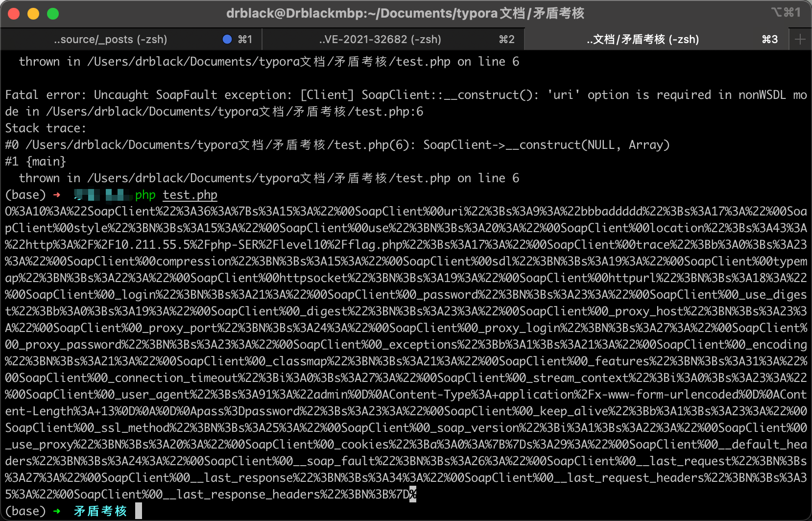Screen dimensions: 812x521
Task: Click the output line containing SoapClient%00compression
Action: [x=406, y=261]
